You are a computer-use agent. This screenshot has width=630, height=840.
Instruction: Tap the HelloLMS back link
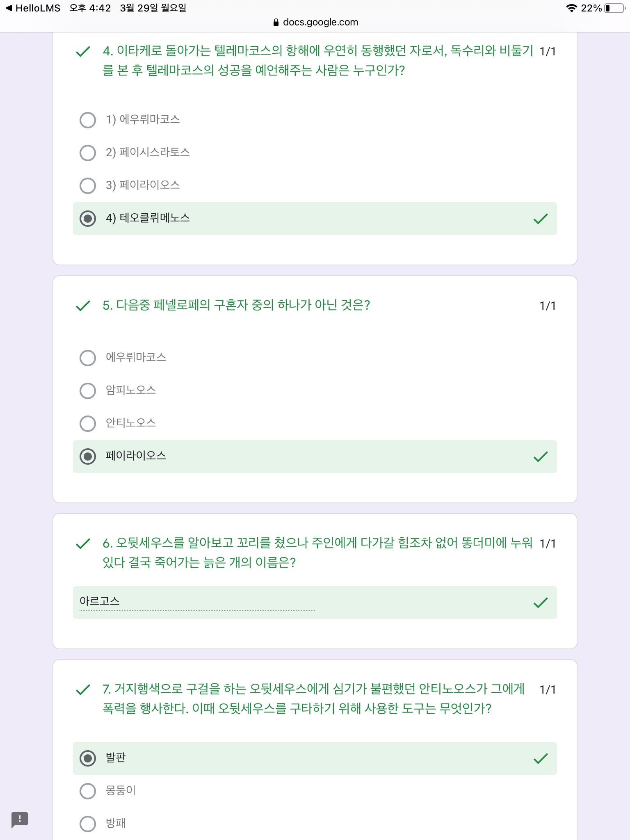[x=37, y=8]
